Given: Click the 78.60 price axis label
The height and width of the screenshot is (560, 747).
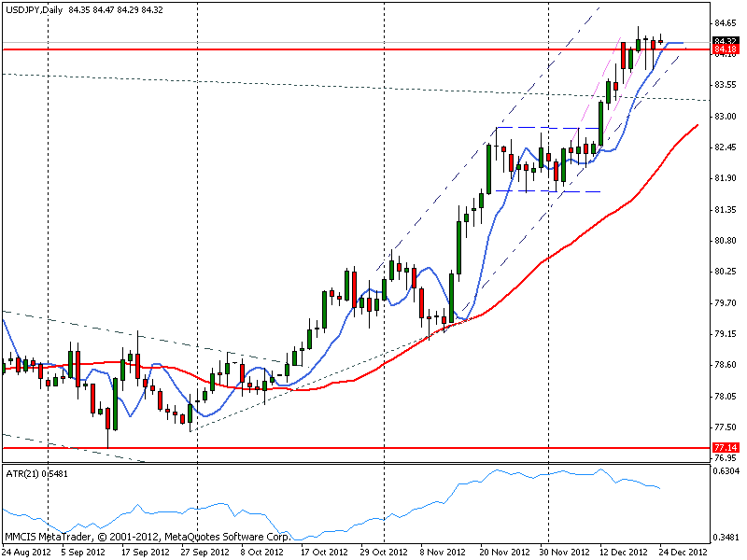Looking at the screenshot, I should [726, 365].
